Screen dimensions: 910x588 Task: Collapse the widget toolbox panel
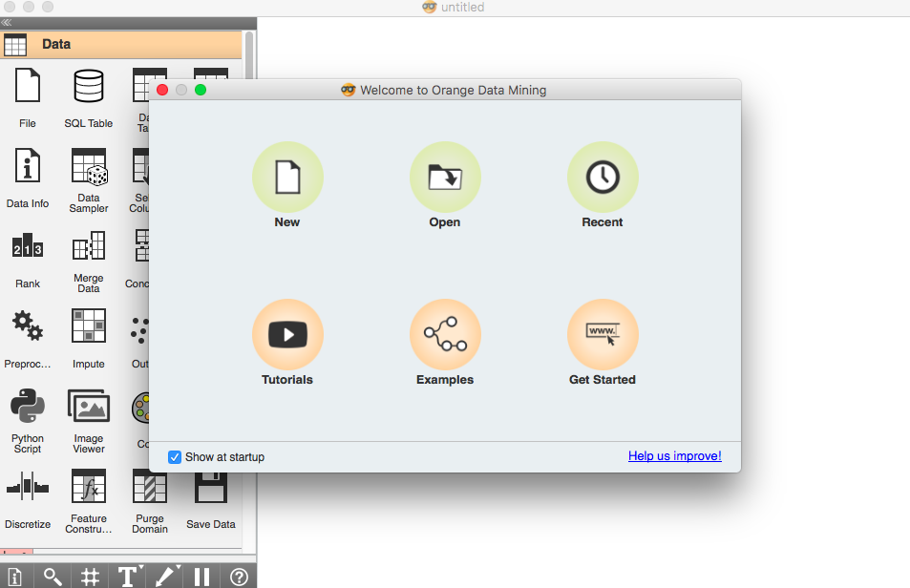(7, 23)
